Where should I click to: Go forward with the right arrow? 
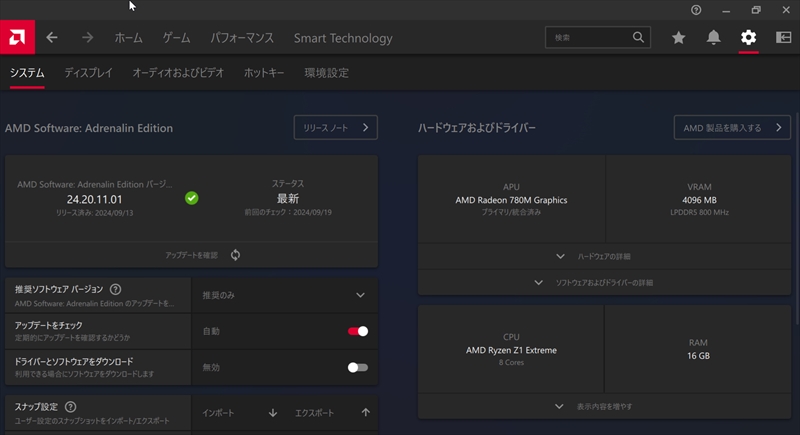(87, 37)
